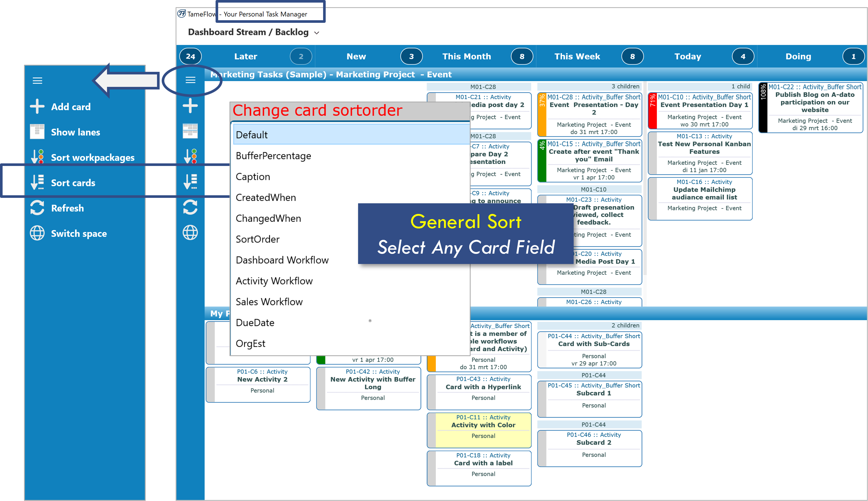
Task: Click the Later column count badge 2
Action: click(x=301, y=57)
